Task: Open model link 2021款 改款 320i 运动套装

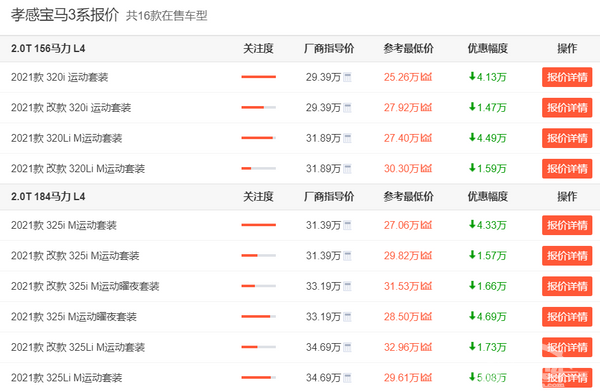Action: pyautogui.click(x=71, y=108)
